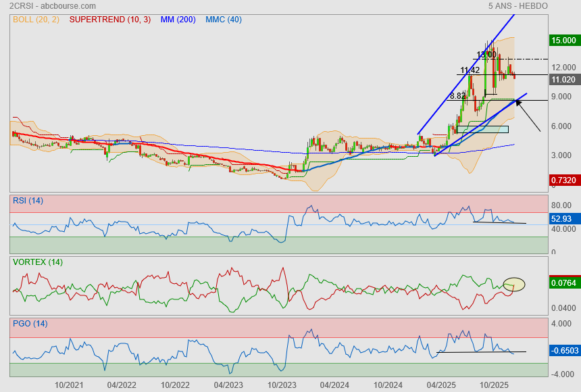Select the MMC (40) legend label

click(223, 20)
